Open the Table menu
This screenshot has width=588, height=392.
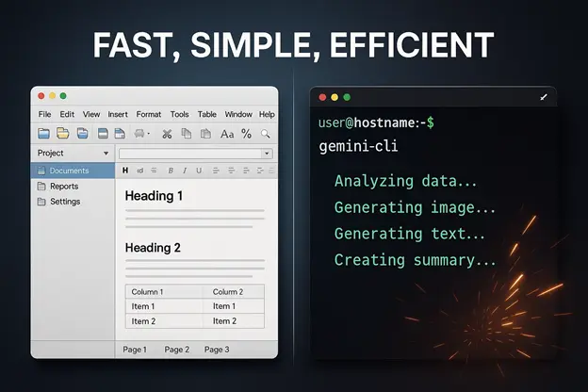point(207,114)
